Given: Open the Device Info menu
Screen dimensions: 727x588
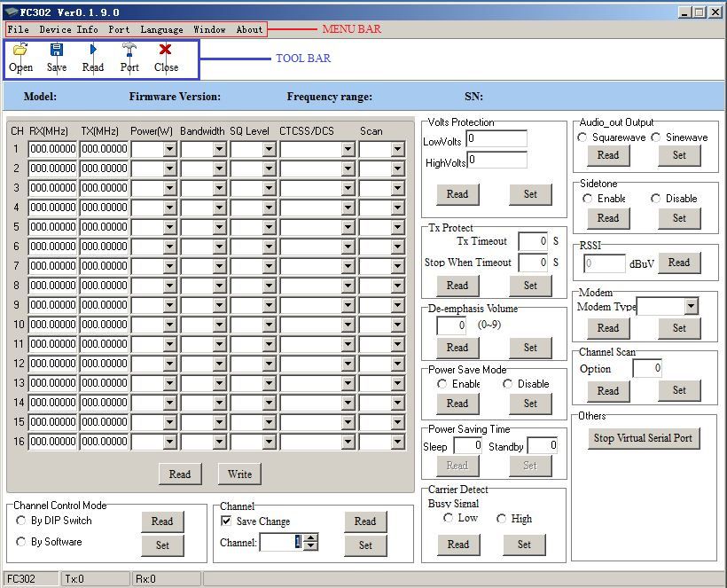Looking at the screenshot, I should pyautogui.click(x=68, y=29).
